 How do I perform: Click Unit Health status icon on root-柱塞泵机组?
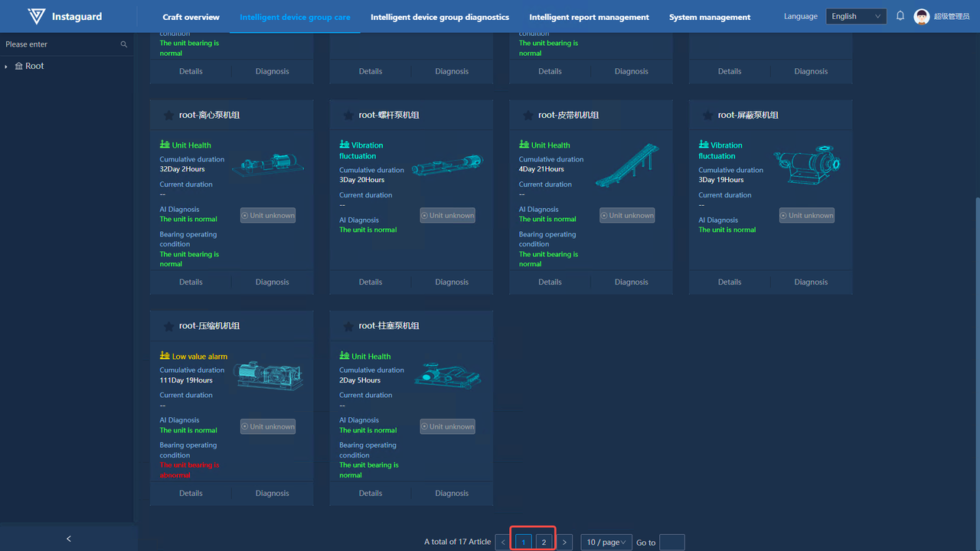345,356
